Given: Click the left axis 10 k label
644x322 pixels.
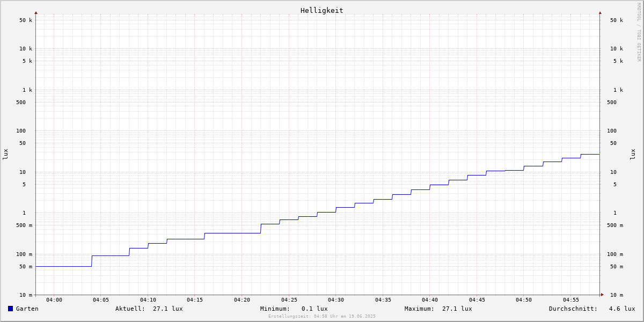Looking at the screenshot, I should pyautogui.click(x=26, y=49).
